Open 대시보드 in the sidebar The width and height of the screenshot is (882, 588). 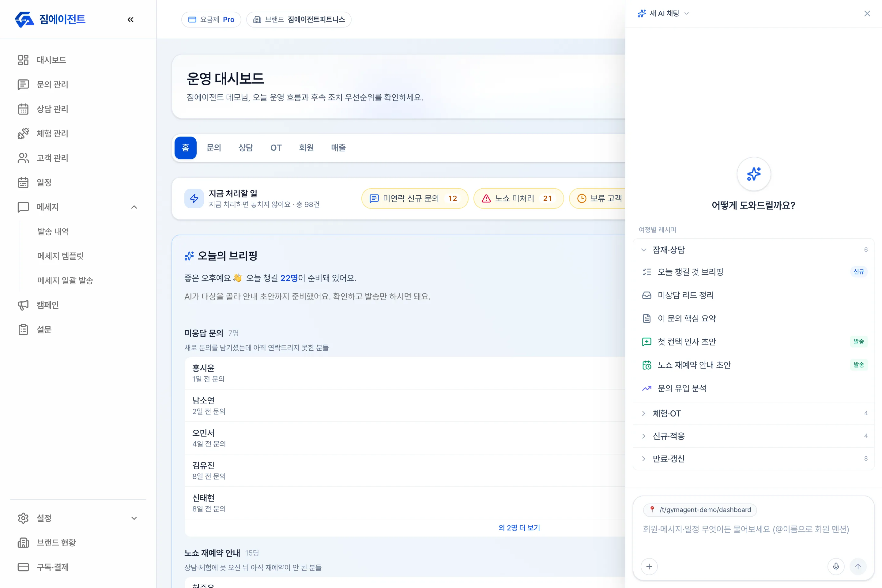click(x=78, y=60)
